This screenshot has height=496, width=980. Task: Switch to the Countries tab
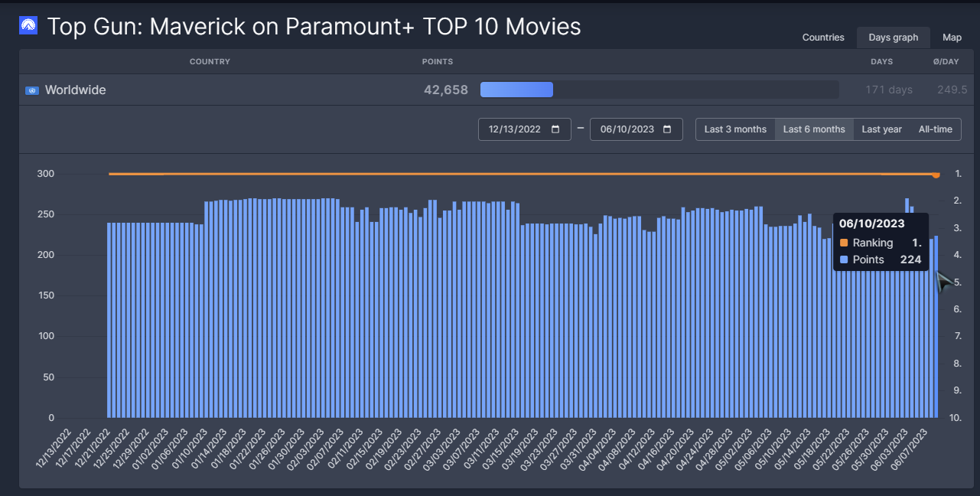[x=823, y=38]
